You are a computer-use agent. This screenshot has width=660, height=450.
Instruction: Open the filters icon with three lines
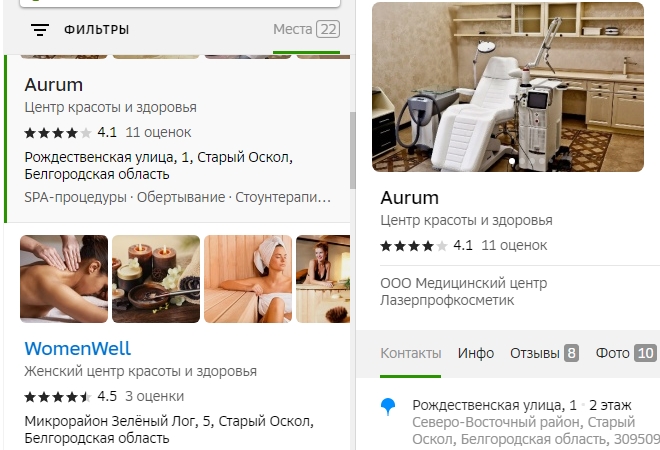[40, 29]
